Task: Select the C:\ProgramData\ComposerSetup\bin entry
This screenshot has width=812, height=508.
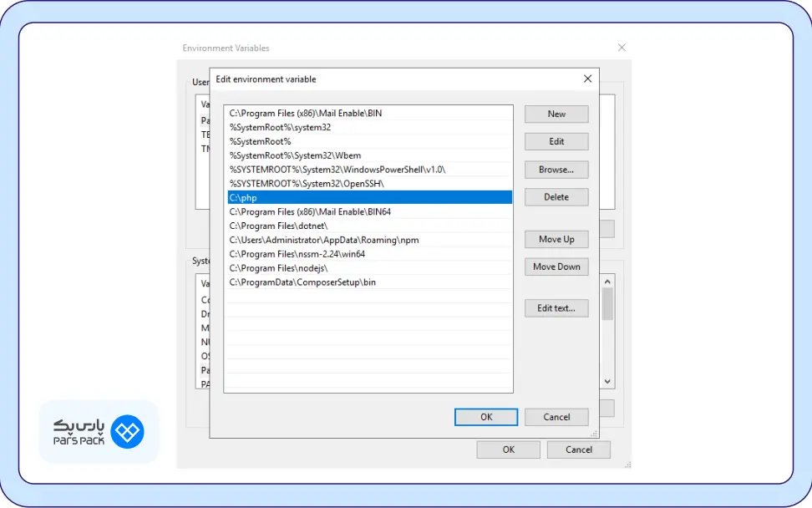Action: click(x=368, y=282)
